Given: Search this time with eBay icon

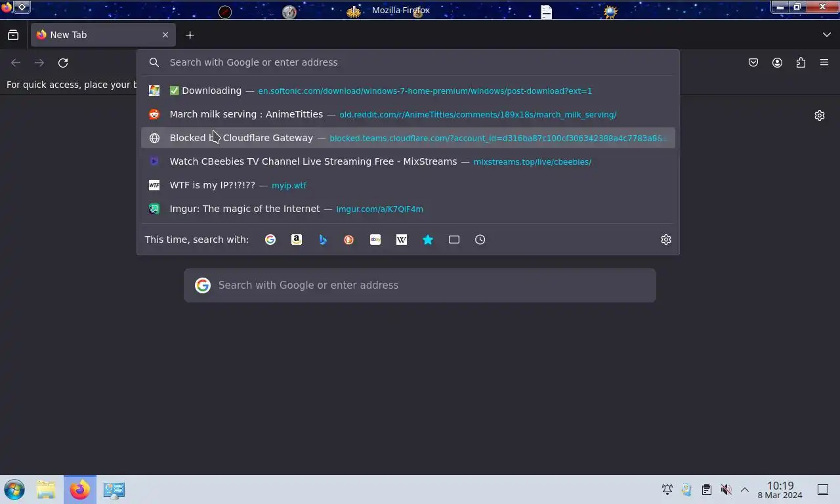Looking at the screenshot, I should pos(375,240).
